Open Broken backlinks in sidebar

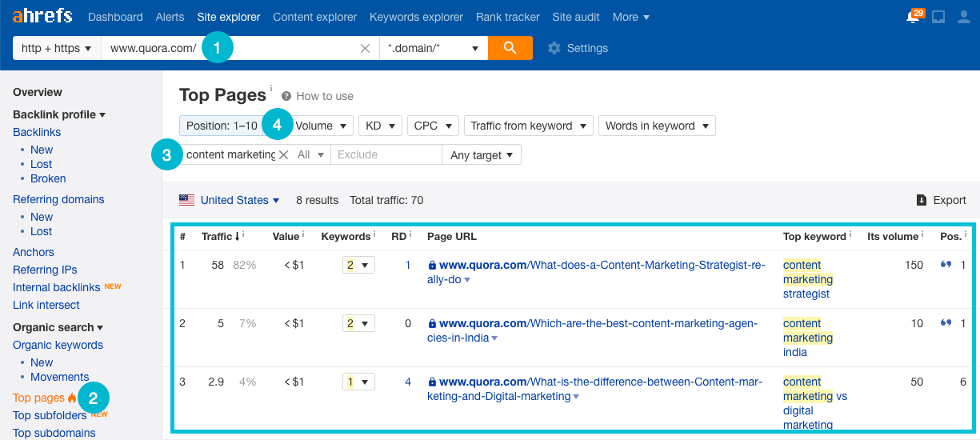click(x=48, y=178)
